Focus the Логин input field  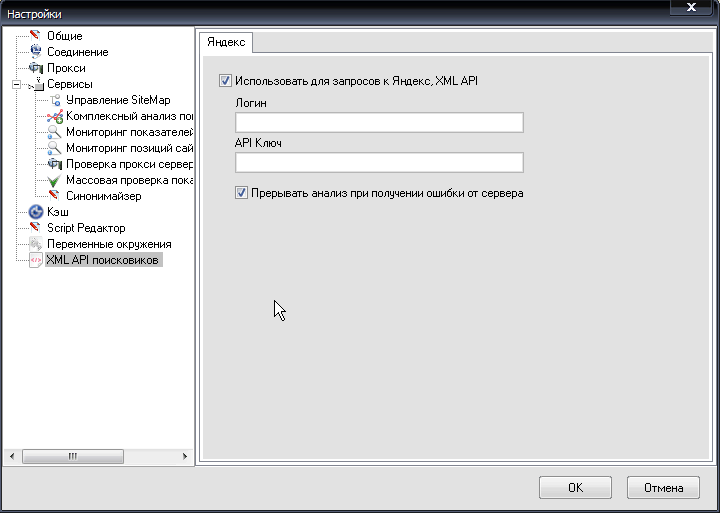[x=379, y=123]
